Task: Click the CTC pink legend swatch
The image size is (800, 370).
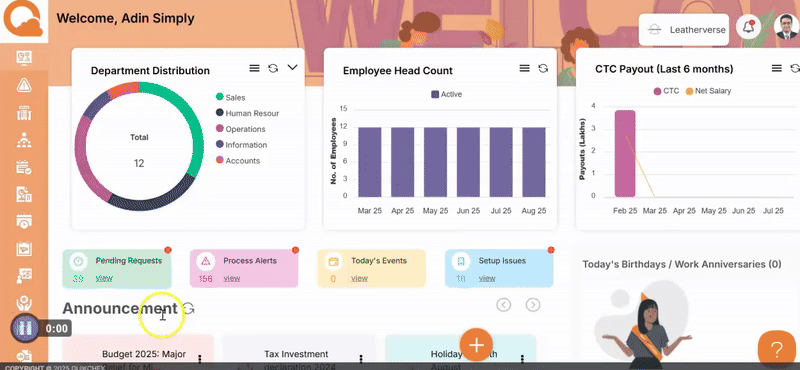Action: 657,91
